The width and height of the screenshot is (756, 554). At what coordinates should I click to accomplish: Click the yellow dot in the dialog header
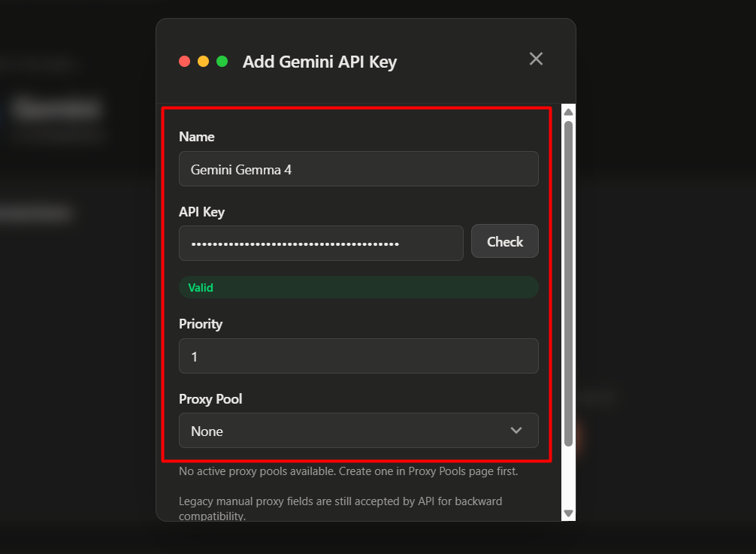pyautogui.click(x=203, y=62)
